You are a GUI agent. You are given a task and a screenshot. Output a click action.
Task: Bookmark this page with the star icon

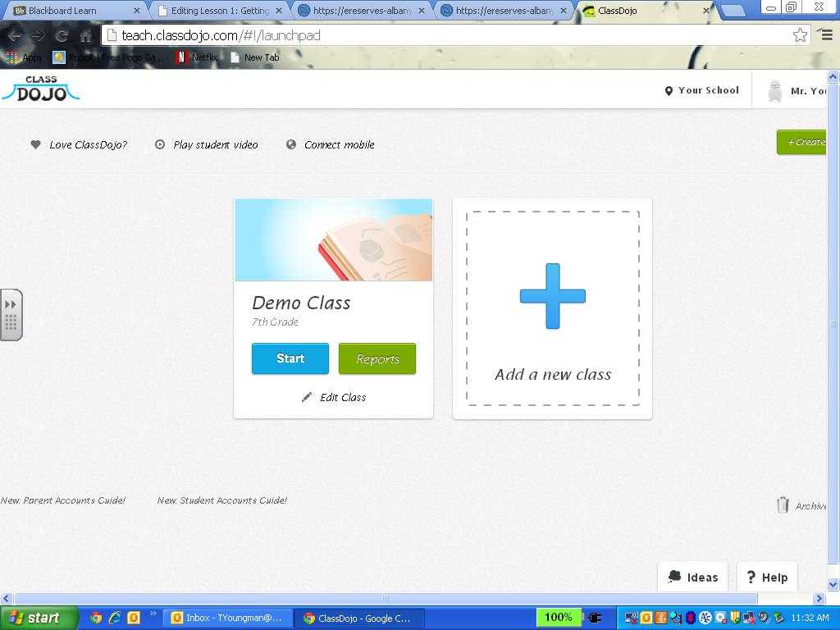click(x=800, y=35)
